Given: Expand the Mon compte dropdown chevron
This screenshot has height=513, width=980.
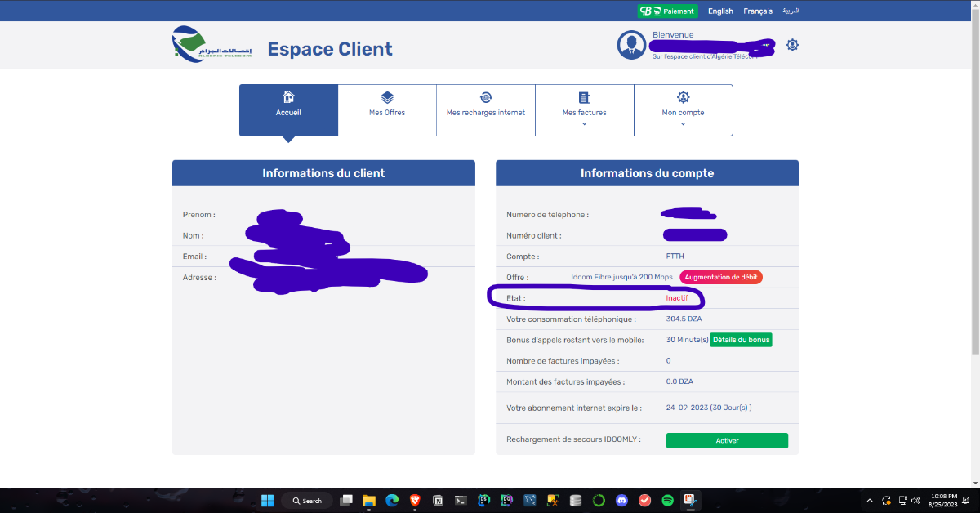Looking at the screenshot, I should (683, 124).
